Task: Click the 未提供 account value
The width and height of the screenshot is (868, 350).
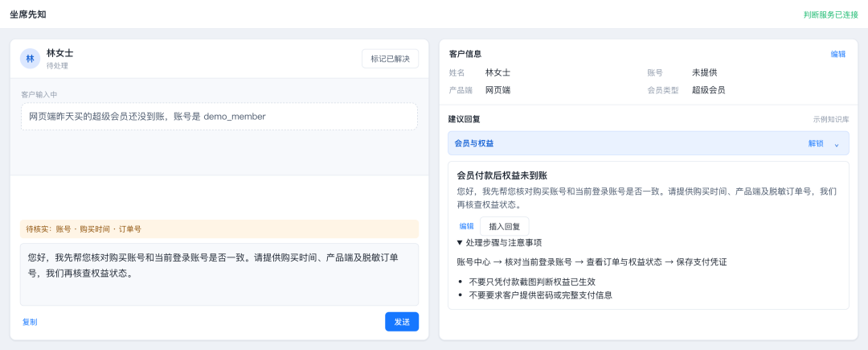Action: click(705, 72)
